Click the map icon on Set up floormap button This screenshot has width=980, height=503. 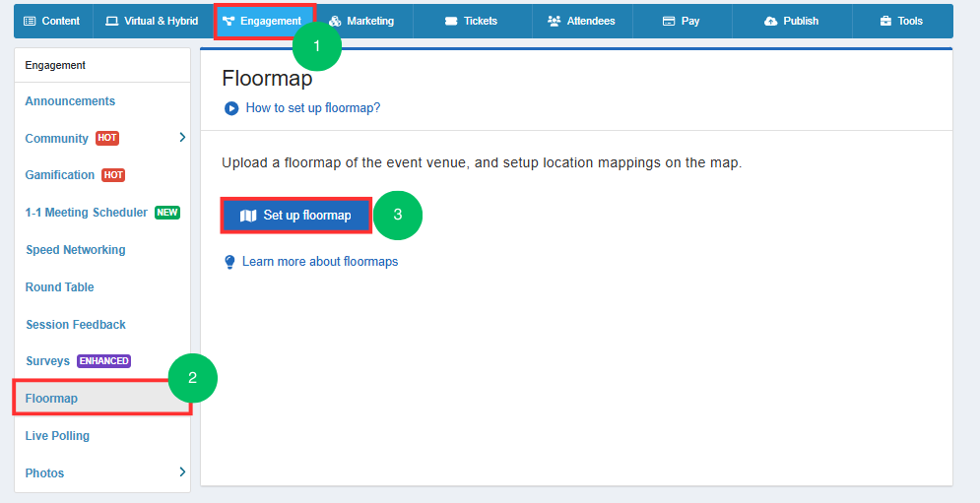coord(248,216)
